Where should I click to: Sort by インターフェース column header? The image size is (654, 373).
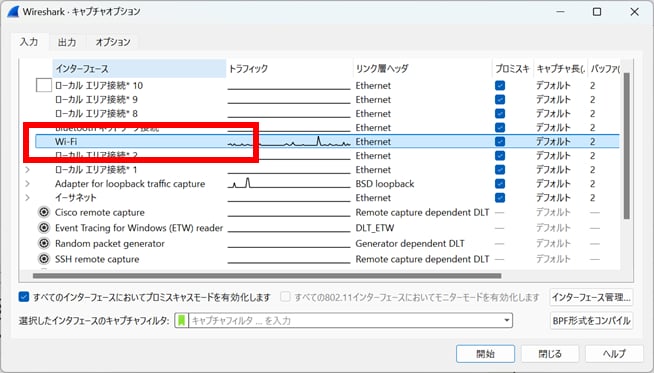pyautogui.click(x=139, y=68)
